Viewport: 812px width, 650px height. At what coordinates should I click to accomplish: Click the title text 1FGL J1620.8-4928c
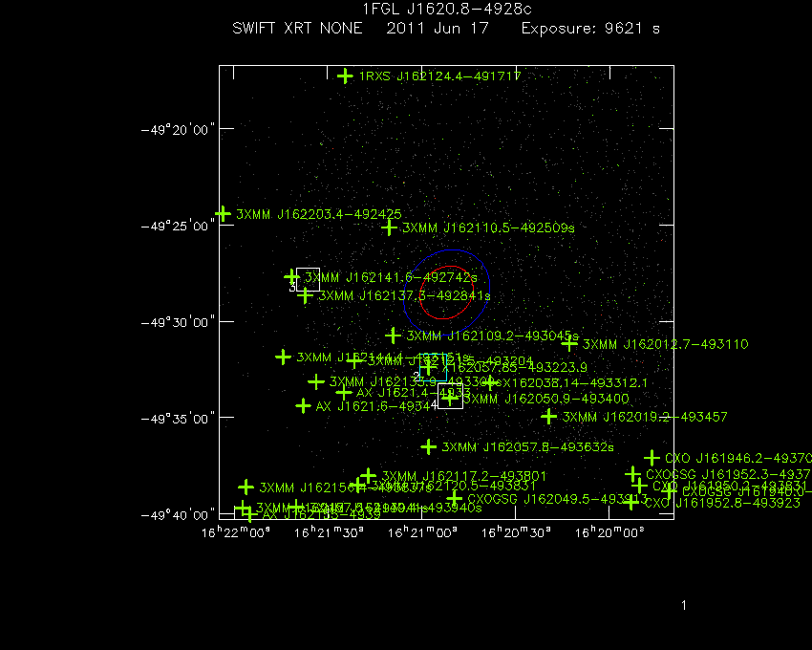447,10
